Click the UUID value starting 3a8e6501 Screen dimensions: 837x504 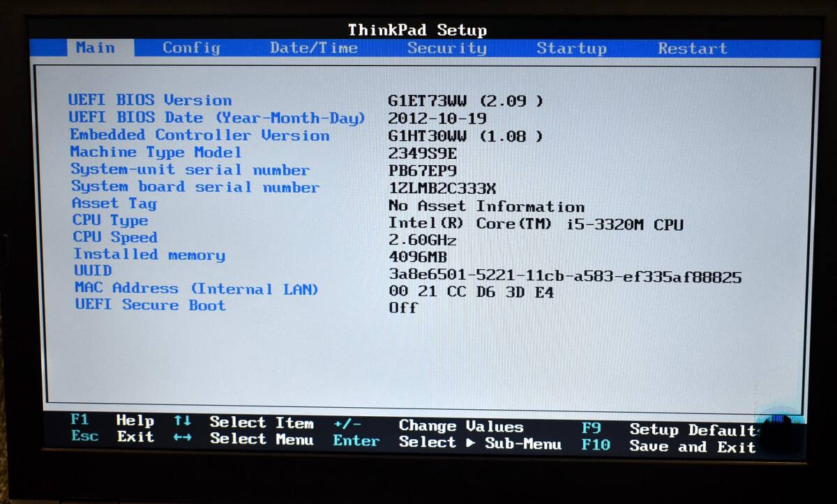tap(565, 277)
